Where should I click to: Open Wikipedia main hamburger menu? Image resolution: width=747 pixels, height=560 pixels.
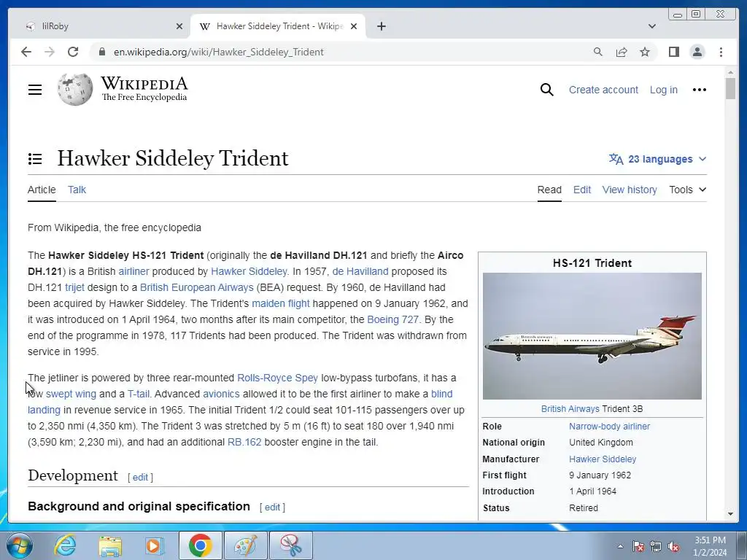pos(35,90)
